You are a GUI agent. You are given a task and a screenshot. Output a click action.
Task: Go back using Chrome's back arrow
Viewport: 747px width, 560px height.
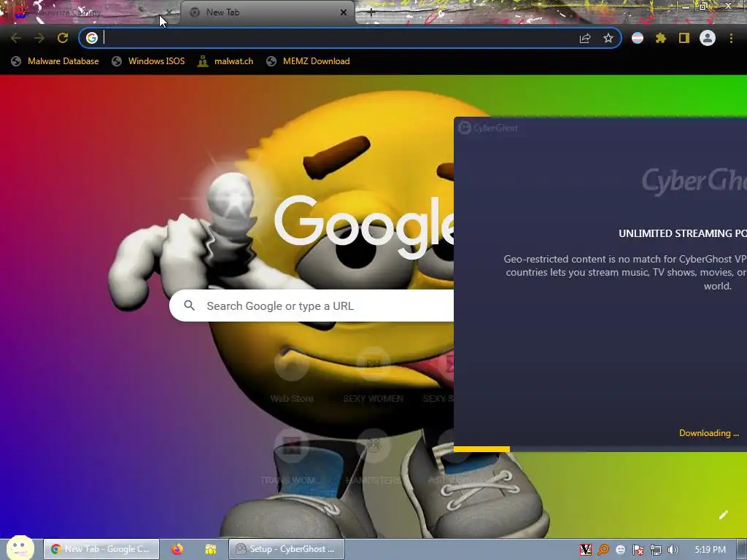[16, 38]
